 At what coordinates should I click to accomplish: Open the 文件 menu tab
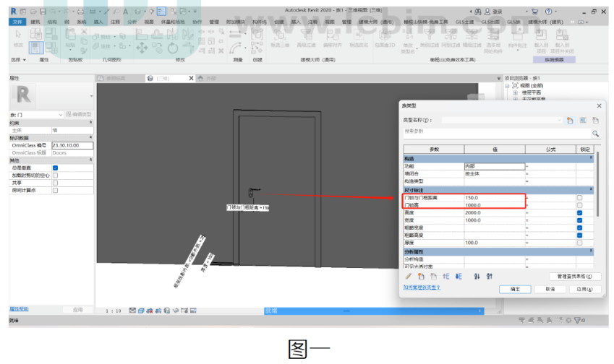(17, 22)
